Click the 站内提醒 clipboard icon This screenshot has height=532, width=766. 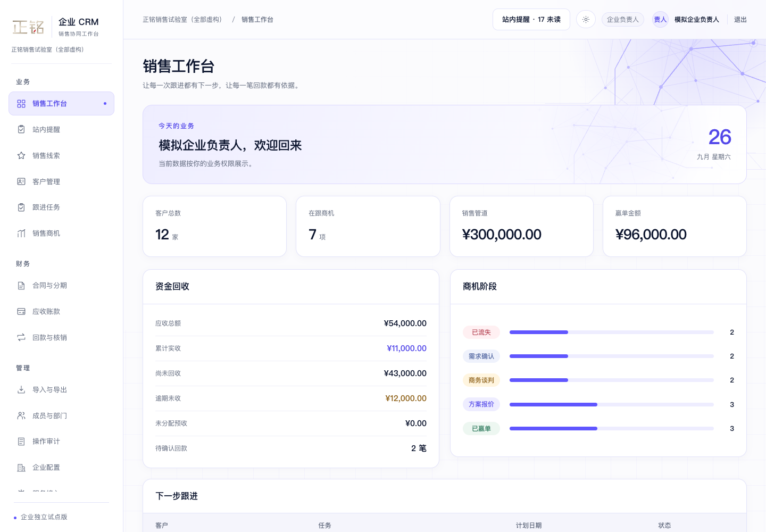21,129
